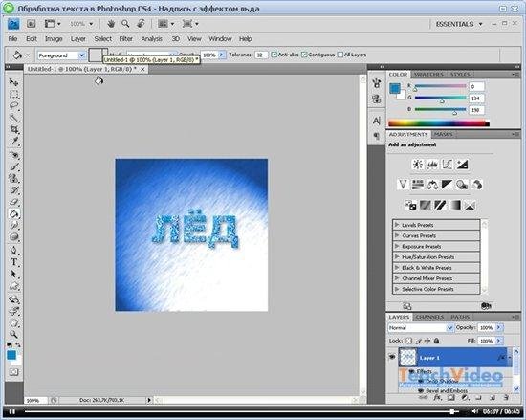The width and height of the screenshot is (526, 420).
Task: Add a Black & White adjustment
Action: (x=448, y=185)
